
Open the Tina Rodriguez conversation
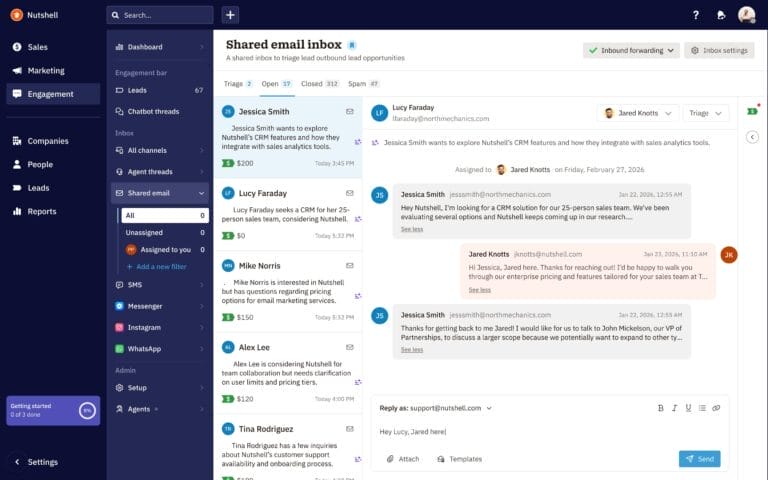[288, 448]
